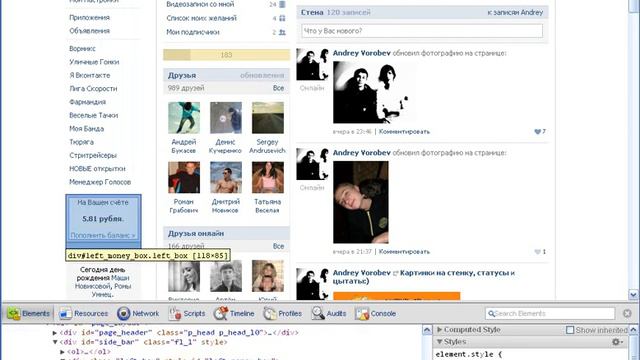Click the 'Что у Вас нового?' field

tap(422, 31)
